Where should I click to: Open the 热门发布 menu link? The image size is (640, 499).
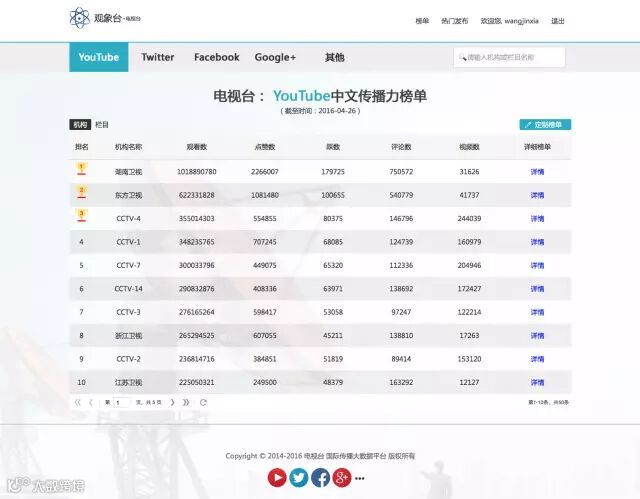454,21
